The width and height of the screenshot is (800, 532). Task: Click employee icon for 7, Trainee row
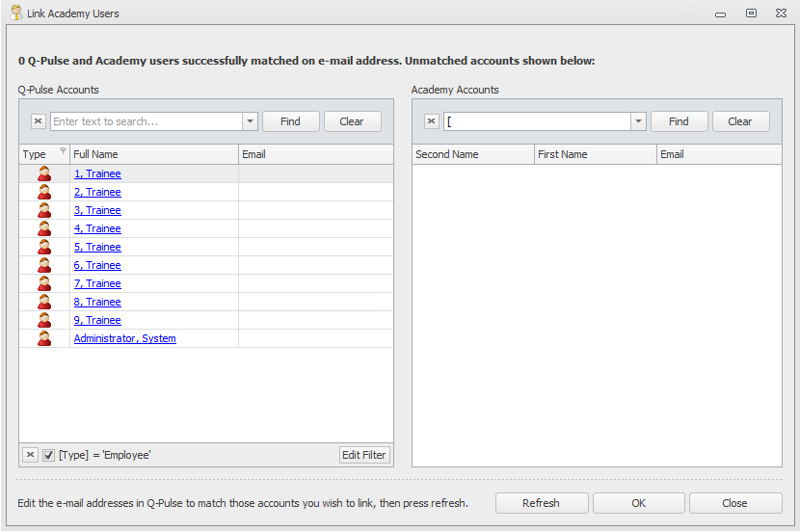(44, 283)
